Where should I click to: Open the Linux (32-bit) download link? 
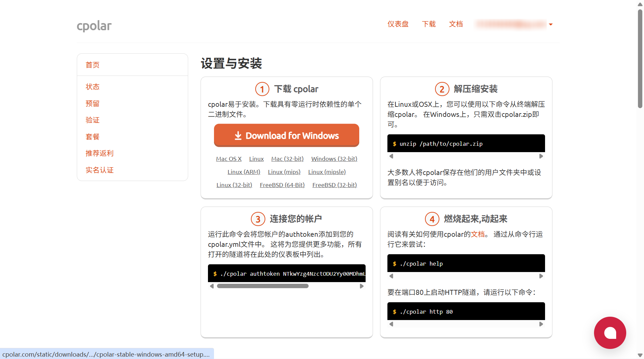click(234, 185)
